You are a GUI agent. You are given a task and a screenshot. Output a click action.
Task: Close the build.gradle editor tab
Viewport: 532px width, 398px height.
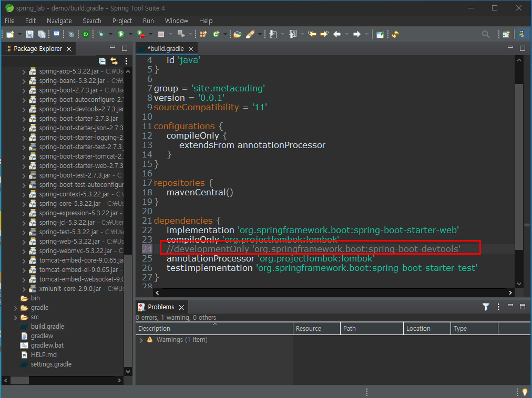(191, 49)
